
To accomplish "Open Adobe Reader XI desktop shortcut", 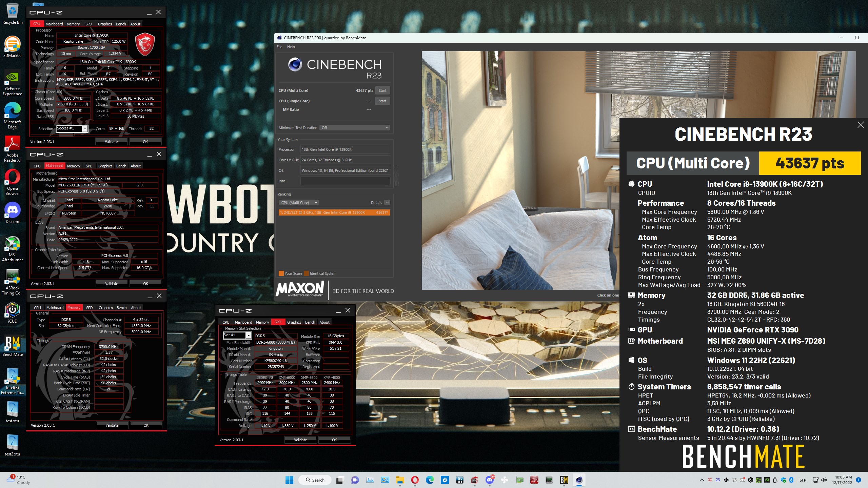I will (12, 149).
